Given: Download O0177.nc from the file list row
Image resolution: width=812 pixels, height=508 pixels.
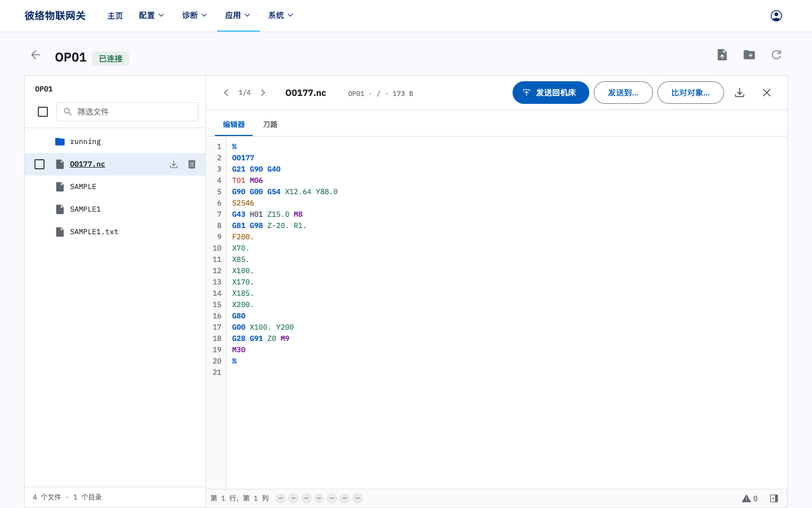Looking at the screenshot, I should (174, 164).
